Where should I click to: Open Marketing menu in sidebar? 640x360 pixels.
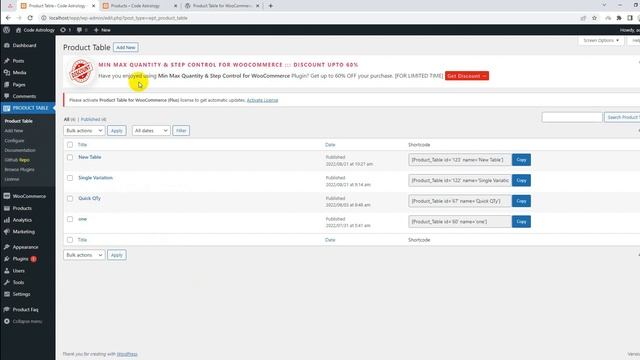[23, 231]
